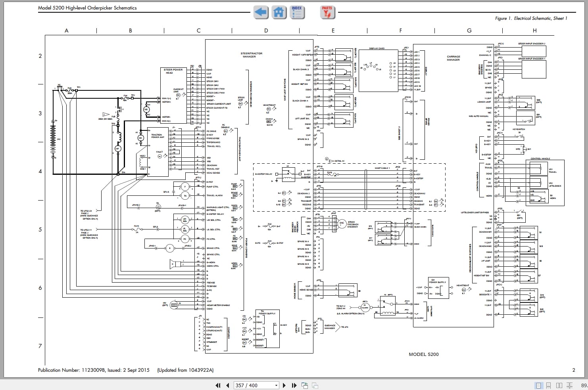This screenshot has height=390, width=588.
Task: Click the TM POWER SUPPLY block
Action: tap(267, 329)
